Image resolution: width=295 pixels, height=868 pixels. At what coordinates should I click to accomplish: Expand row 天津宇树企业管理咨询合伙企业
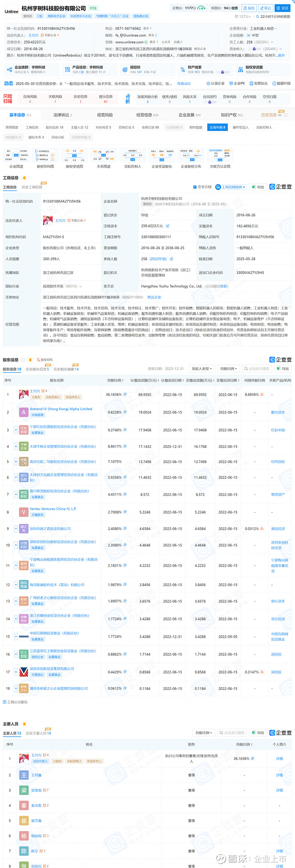(16, 447)
